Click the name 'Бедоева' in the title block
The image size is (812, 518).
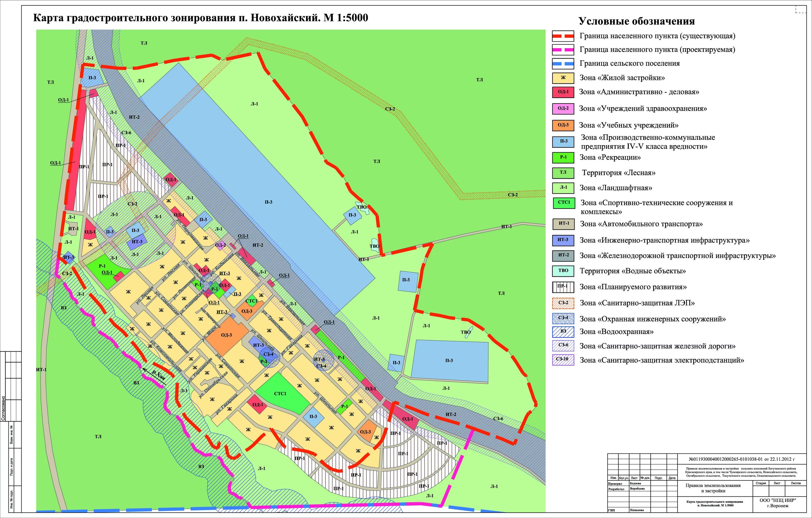pos(635,483)
